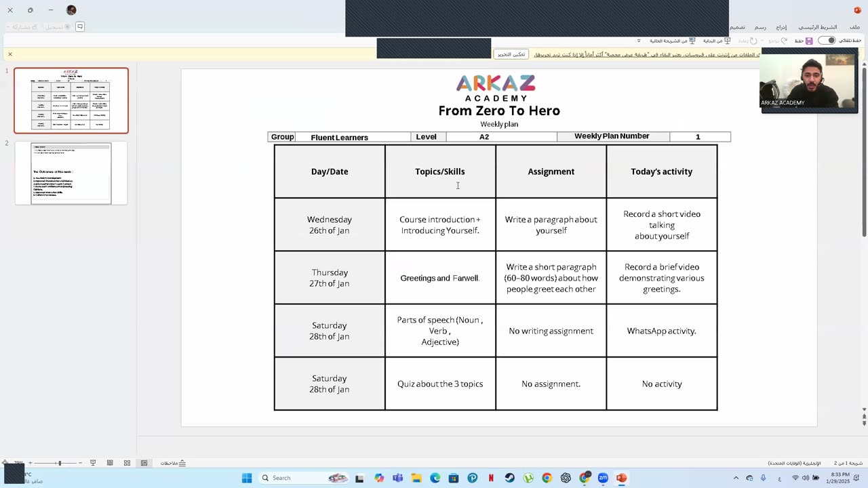Open Microsoft Store from the taskbar
The width and height of the screenshot is (868, 488).
click(x=454, y=478)
